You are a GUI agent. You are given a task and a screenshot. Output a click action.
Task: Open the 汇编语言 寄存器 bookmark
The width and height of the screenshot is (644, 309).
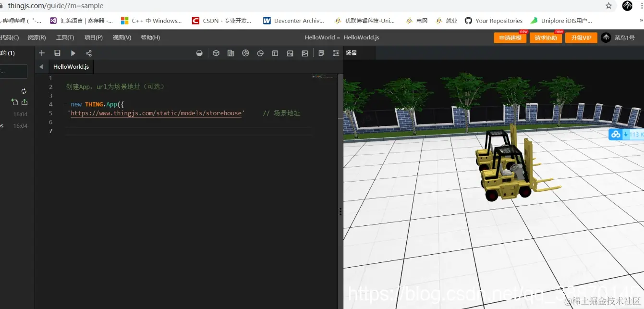point(82,21)
